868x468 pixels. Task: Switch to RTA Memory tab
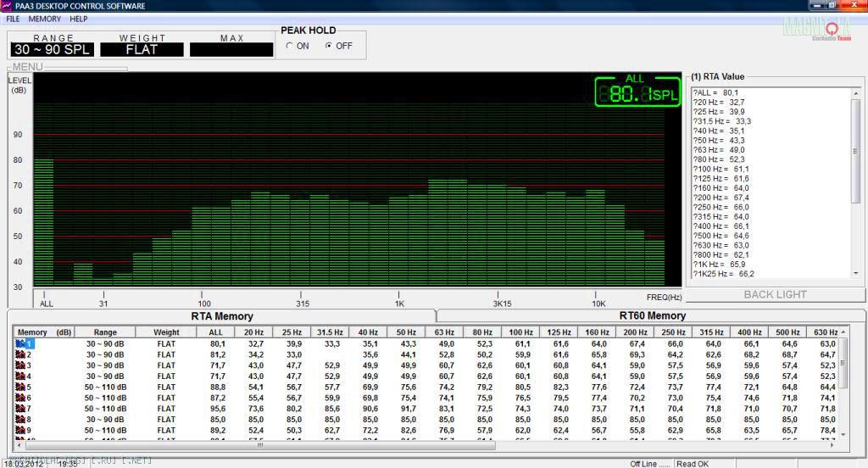click(x=222, y=316)
